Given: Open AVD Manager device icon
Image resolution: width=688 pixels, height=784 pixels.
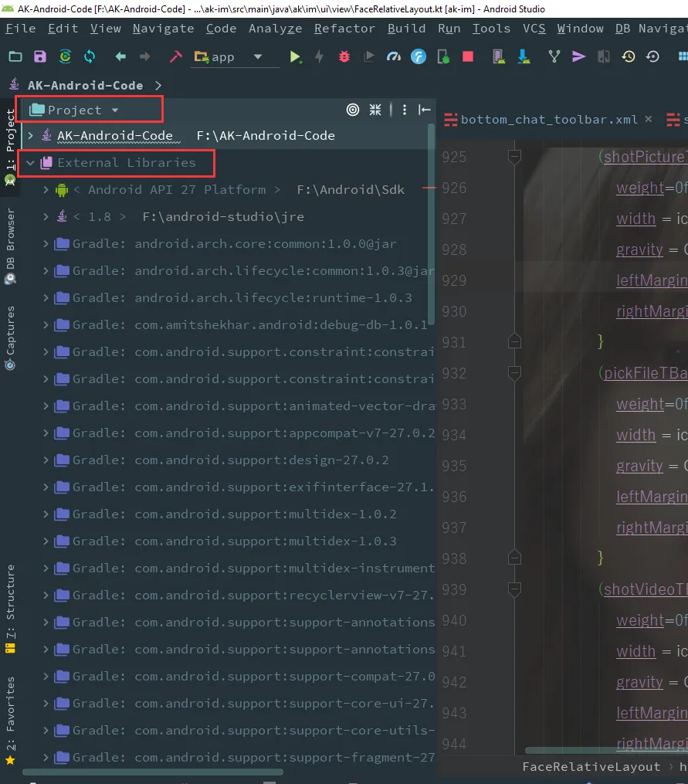Looking at the screenshot, I should coord(499,56).
